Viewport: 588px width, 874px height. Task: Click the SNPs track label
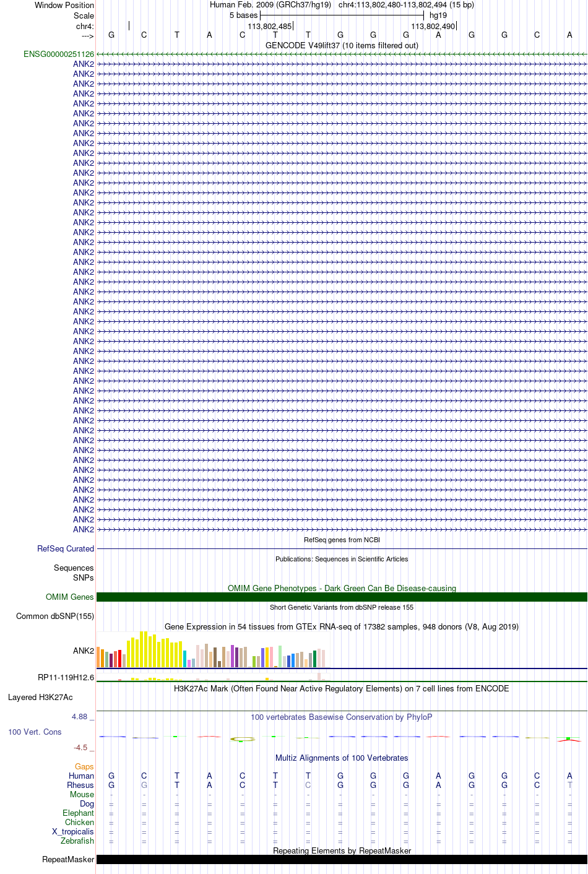tap(84, 578)
